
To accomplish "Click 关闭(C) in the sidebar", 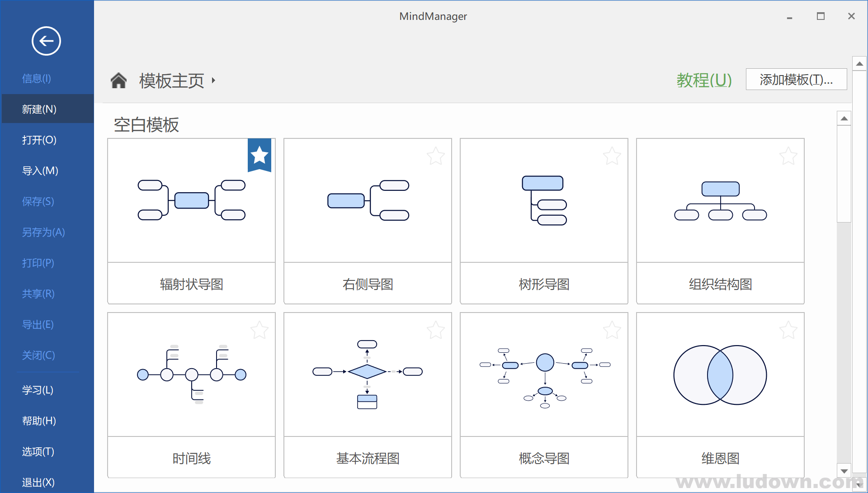I will click(x=38, y=355).
